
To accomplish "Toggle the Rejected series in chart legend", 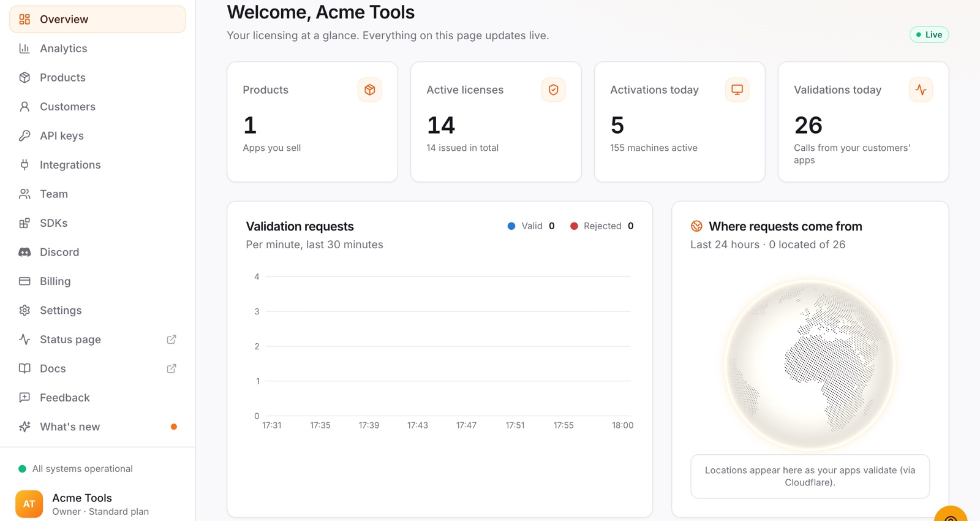I will click(602, 226).
